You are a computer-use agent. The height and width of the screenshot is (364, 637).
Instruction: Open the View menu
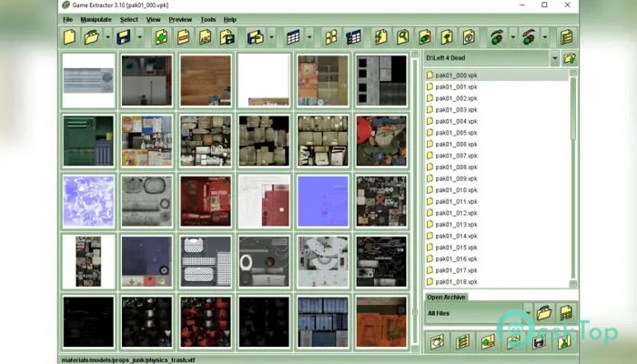tap(153, 19)
